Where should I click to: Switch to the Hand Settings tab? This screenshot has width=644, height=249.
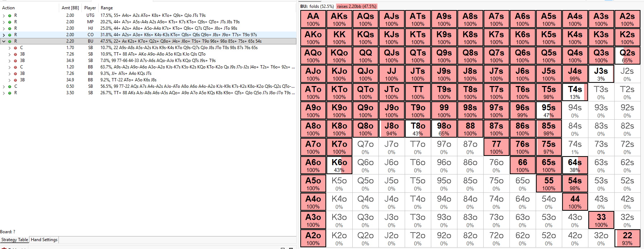pos(44,240)
